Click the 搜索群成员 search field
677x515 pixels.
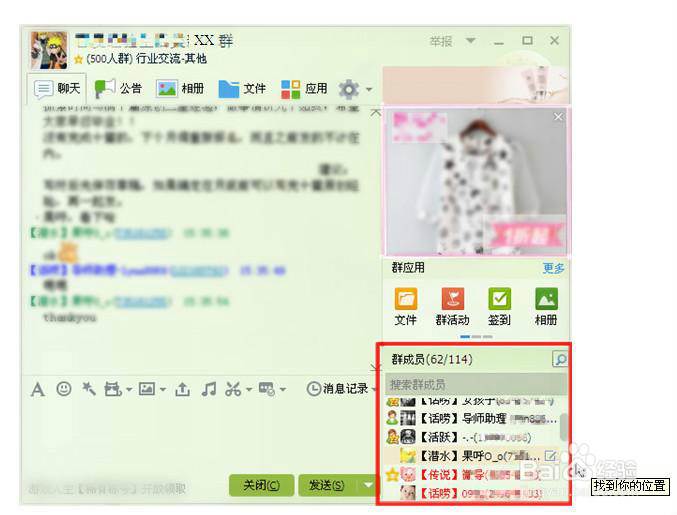(x=476, y=384)
